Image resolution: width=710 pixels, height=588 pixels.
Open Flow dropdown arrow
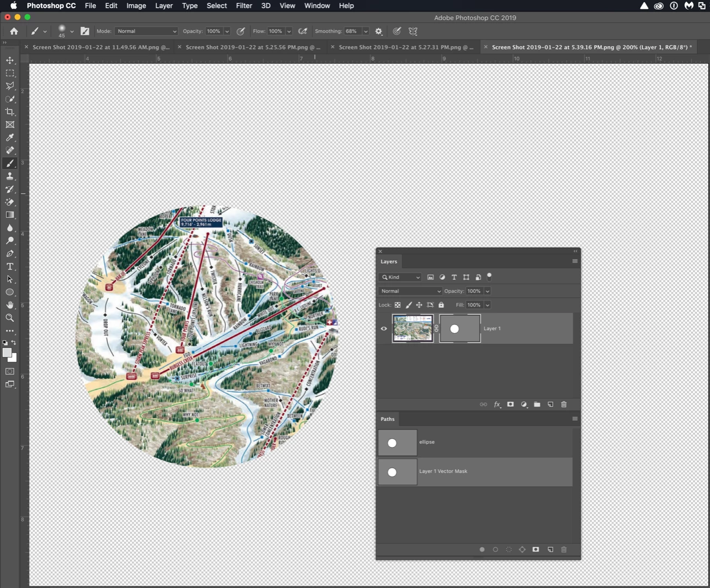[x=289, y=32]
